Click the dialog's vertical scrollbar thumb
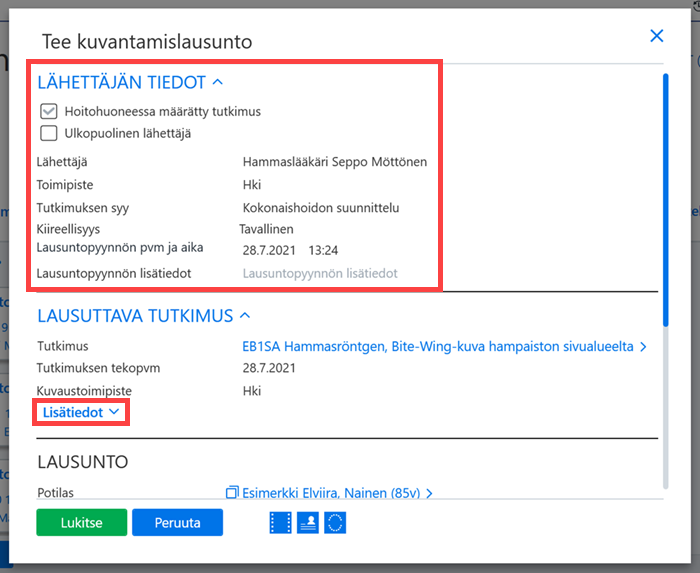Image resolution: width=700 pixels, height=573 pixels. click(x=666, y=200)
